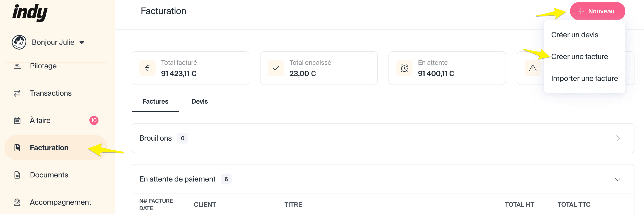Click Julie's profile avatar icon
The image size is (644, 214).
pos(19,42)
